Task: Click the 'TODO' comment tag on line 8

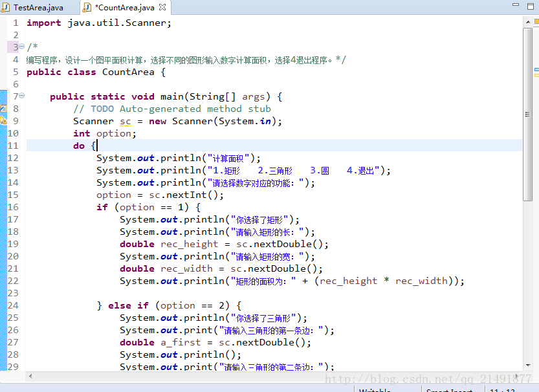Action: 102,109
